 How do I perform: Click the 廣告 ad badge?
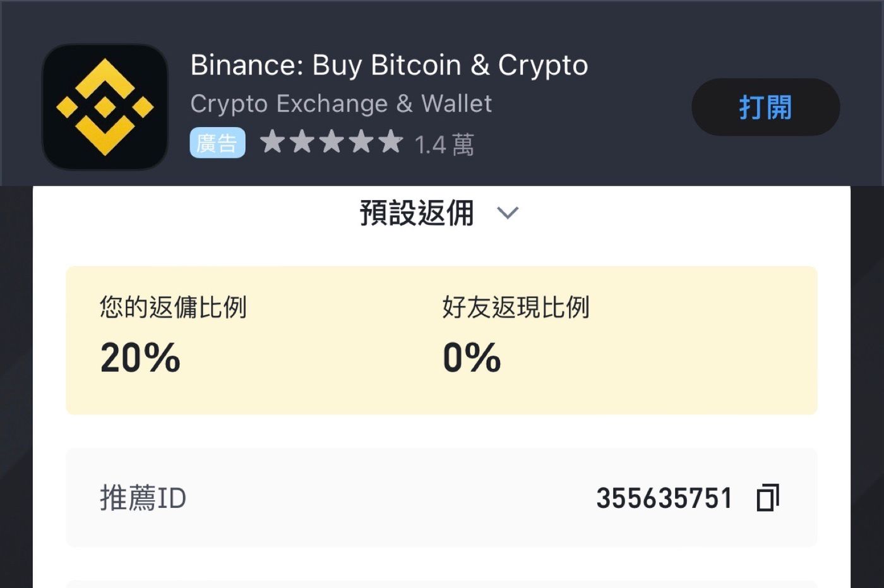coord(217,143)
